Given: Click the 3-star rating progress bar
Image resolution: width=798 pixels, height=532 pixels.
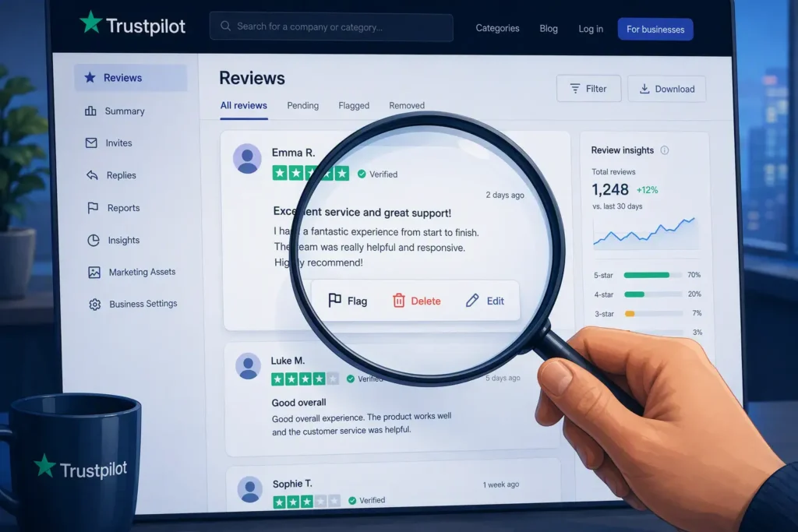Looking at the screenshot, I should tap(654, 313).
